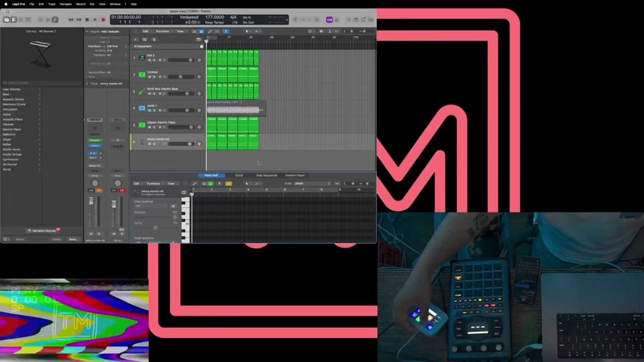Click the Forward transport button
This screenshot has height=362, width=644.
79,19
